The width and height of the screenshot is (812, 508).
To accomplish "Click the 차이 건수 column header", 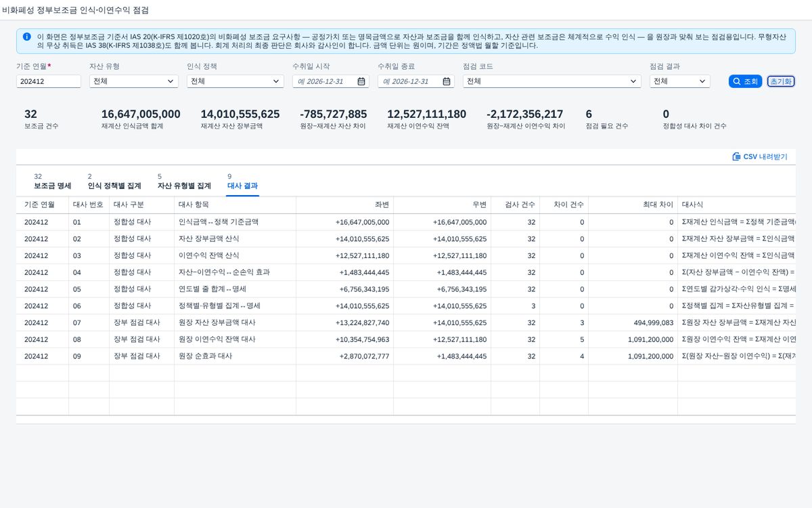I will tap(564, 205).
